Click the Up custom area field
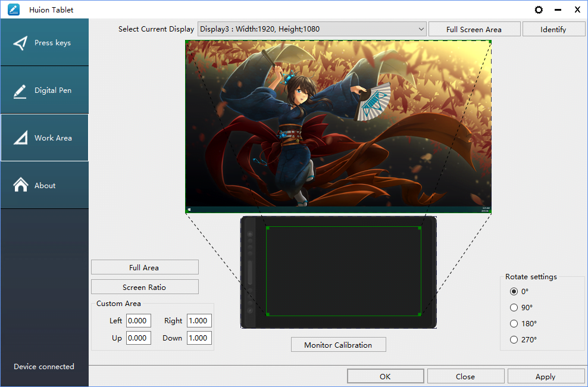This screenshot has width=588, height=387. [x=139, y=338]
